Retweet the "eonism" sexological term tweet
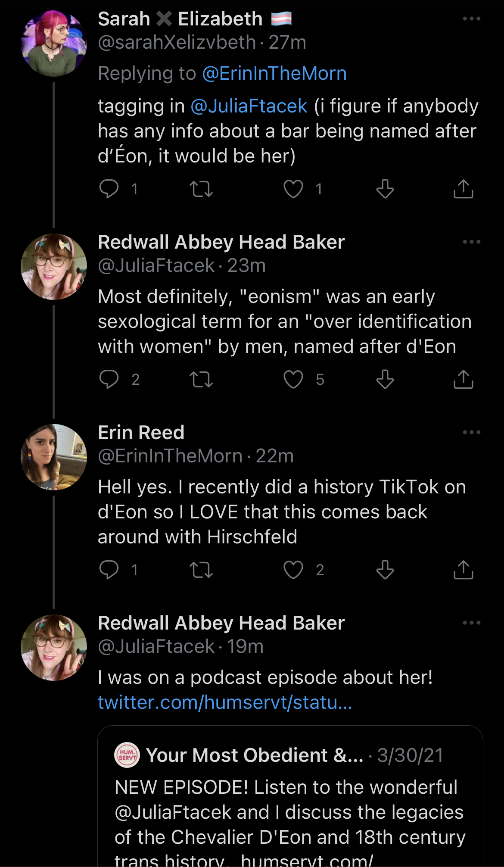Image resolution: width=504 pixels, height=867 pixels. point(201,379)
